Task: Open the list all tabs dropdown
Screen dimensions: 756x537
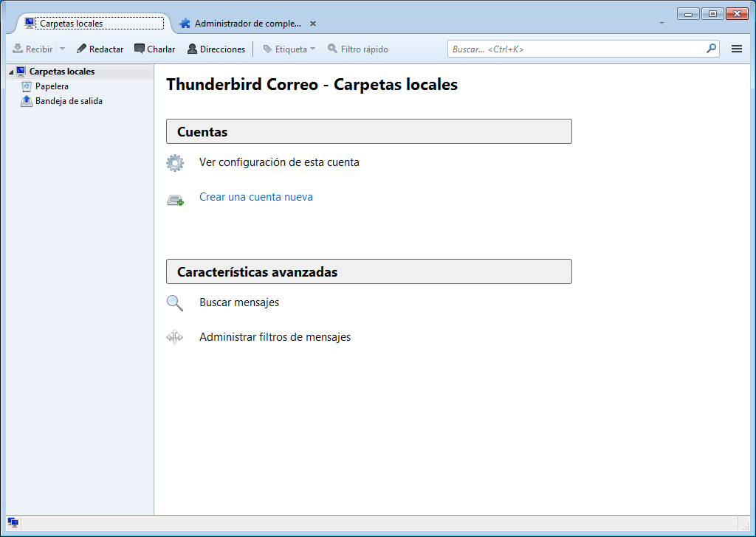Action: tap(661, 24)
